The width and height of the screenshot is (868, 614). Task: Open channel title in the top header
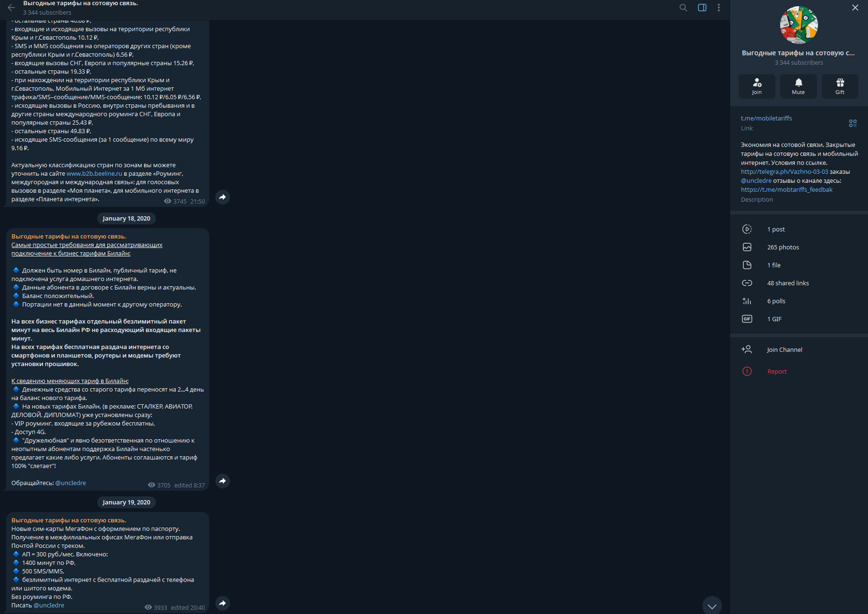tap(81, 3)
